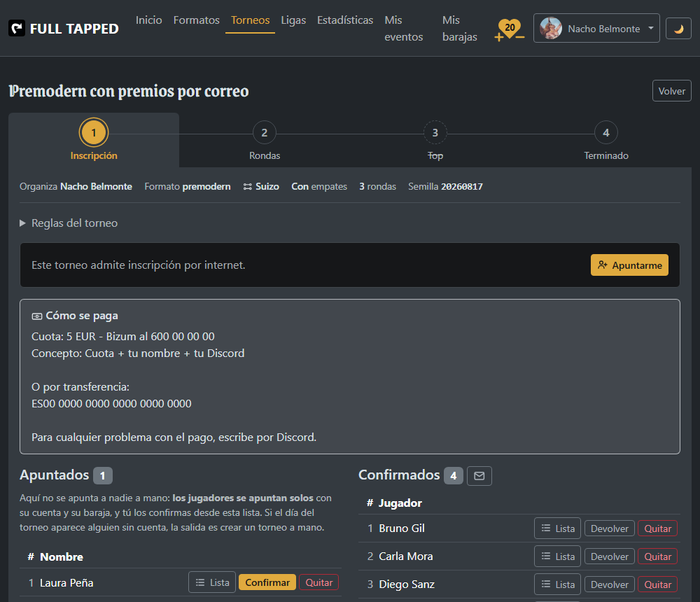Remove Laura Peña with Quitar
This screenshot has height=602, width=700.
pos(318,582)
